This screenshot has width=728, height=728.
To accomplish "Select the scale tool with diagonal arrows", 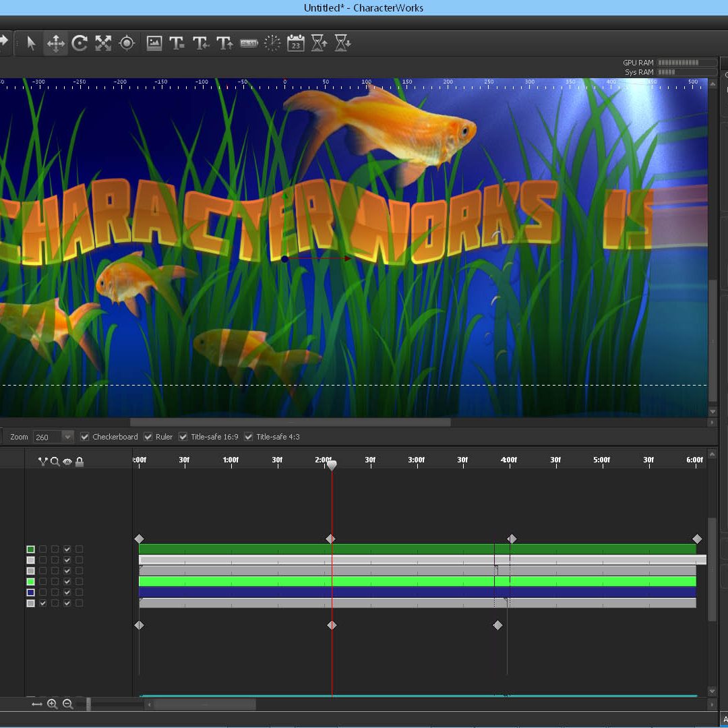I will tap(103, 44).
